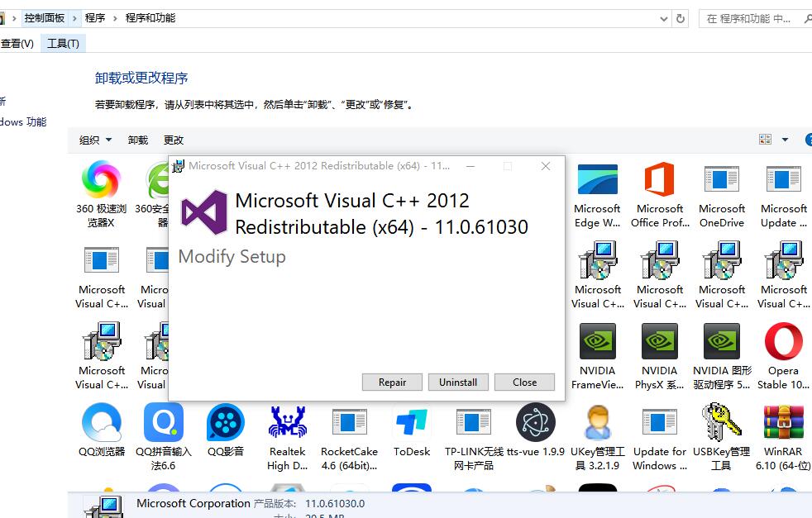
Task: Select the QQ影音 program icon
Action: (x=225, y=423)
